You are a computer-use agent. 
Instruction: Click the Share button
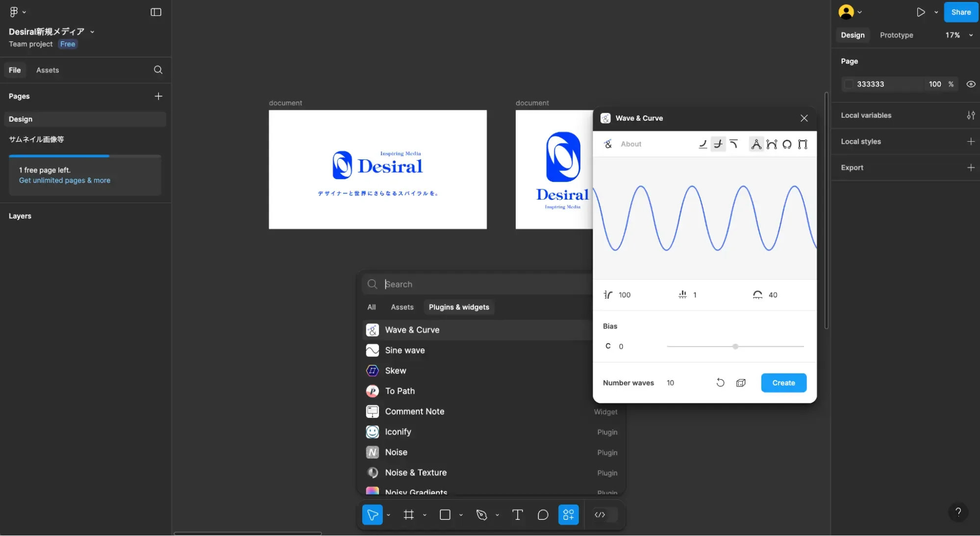point(961,12)
